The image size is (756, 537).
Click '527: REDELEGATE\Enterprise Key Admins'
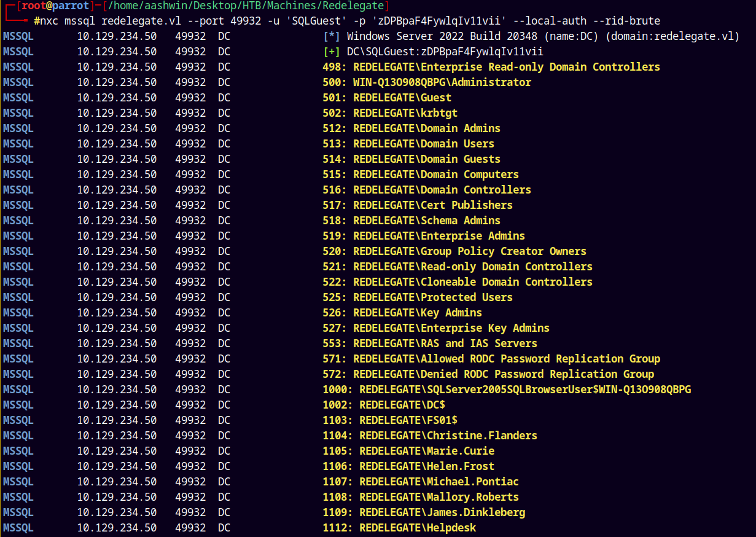pyautogui.click(x=436, y=329)
